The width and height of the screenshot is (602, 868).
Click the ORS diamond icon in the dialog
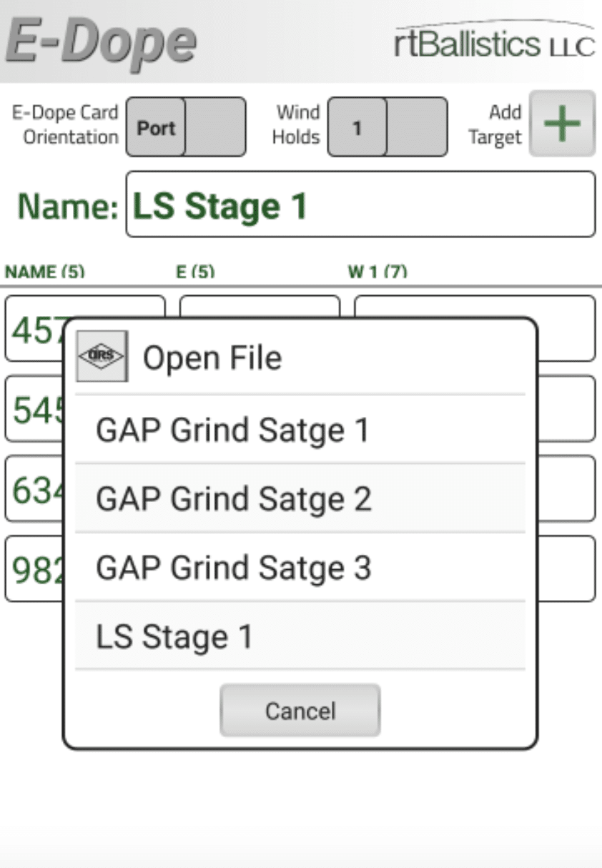pyautogui.click(x=102, y=356)
